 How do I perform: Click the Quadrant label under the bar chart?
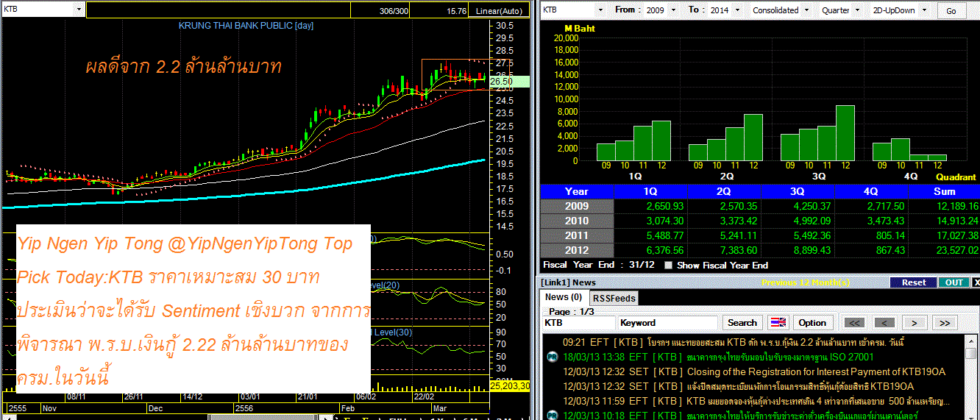[x=956, y=177]
